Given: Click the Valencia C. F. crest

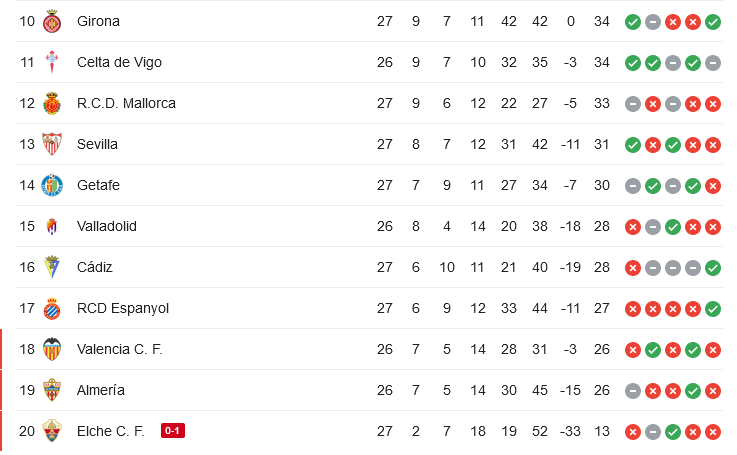Looking at the screenshot, I should coord(52,349).
